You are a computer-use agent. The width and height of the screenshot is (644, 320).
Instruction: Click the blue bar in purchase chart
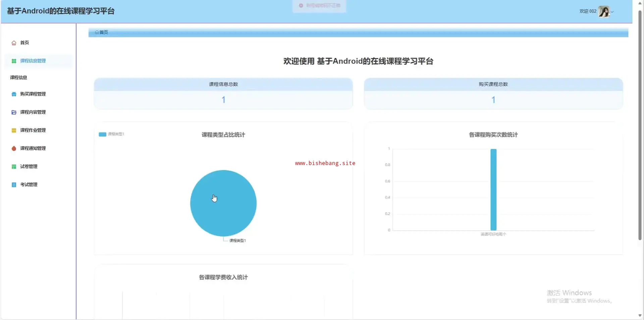(493, 190)
